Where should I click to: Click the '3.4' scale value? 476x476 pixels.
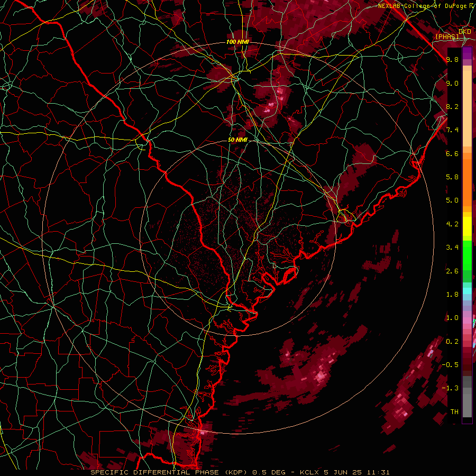coord(452,248)
